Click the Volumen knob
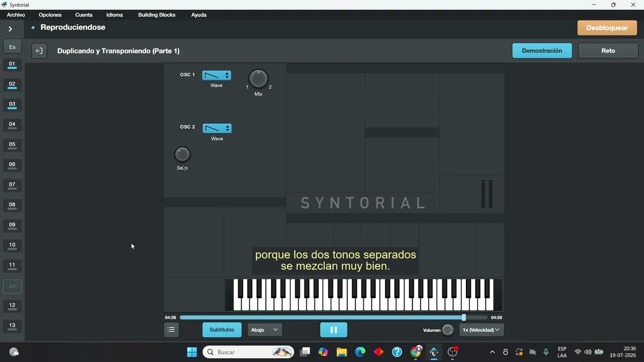This screenshot has height=362, width=644. pyautogui.click(x=447, y=330)
